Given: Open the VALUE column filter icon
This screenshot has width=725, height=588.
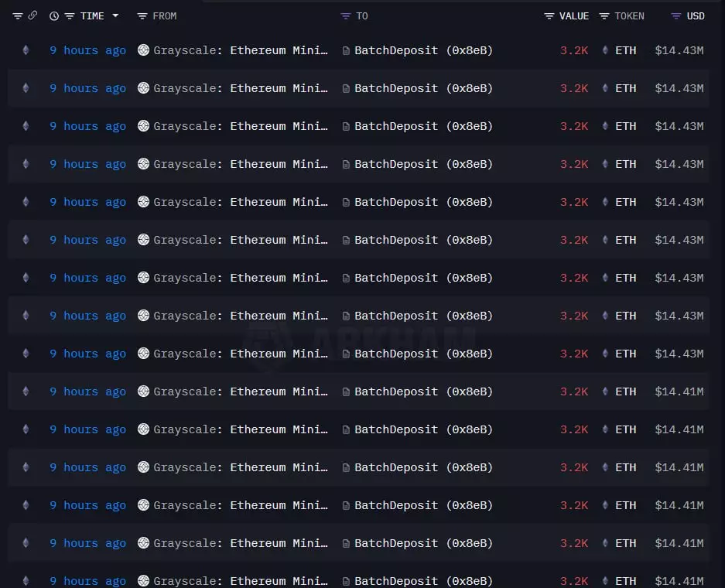Looking at the screenshot, I should pyautogui.click(x=549, y=15).
